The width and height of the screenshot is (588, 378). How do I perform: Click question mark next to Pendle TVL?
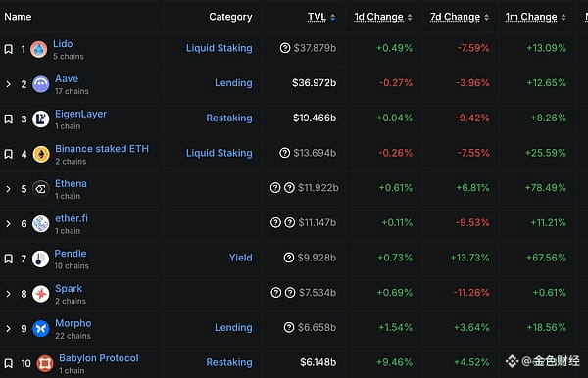pyautogui.click(x=289, y=258)
